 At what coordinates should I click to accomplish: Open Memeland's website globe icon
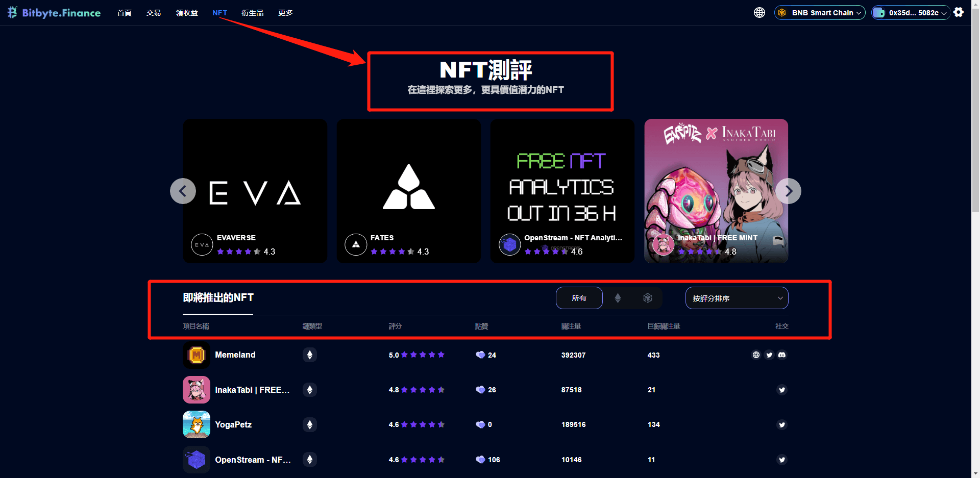(x=756, y=355)
